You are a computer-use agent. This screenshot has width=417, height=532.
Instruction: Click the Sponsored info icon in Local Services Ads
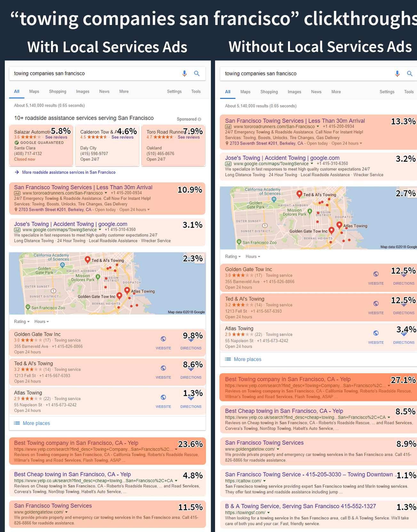pos(199,119)
